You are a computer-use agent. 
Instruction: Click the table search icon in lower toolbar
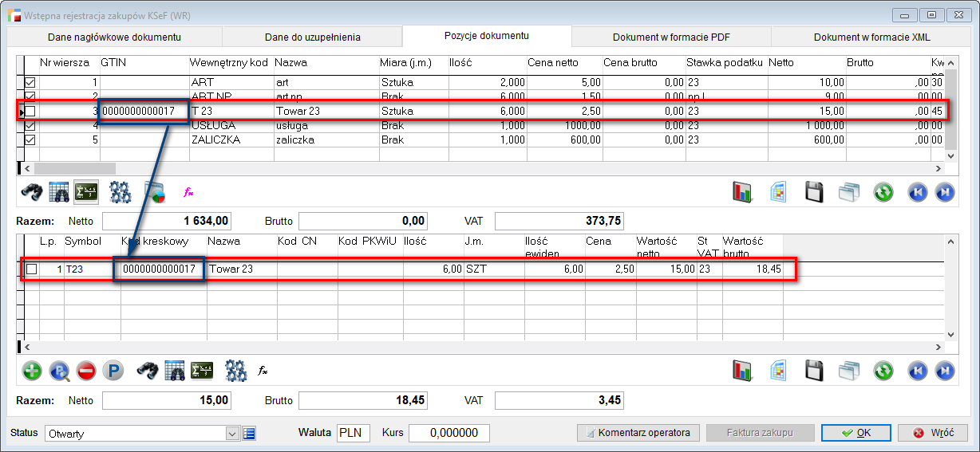tap(176, 371)
